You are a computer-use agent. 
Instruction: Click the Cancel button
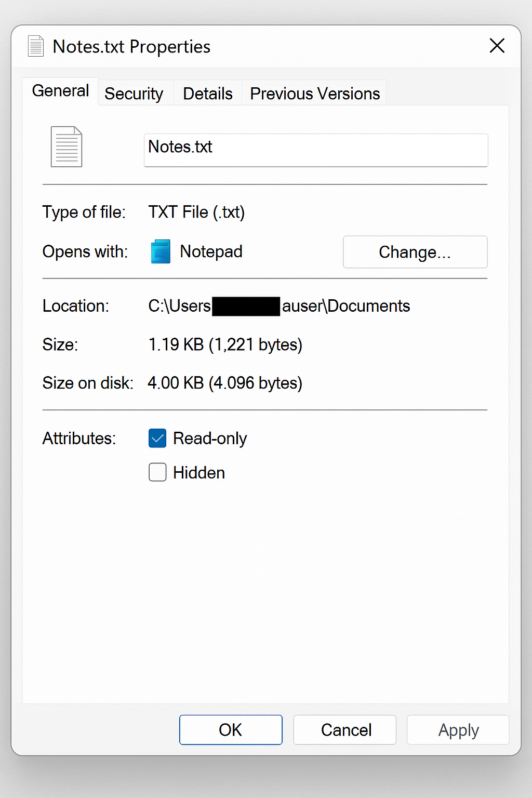point(345,729)
